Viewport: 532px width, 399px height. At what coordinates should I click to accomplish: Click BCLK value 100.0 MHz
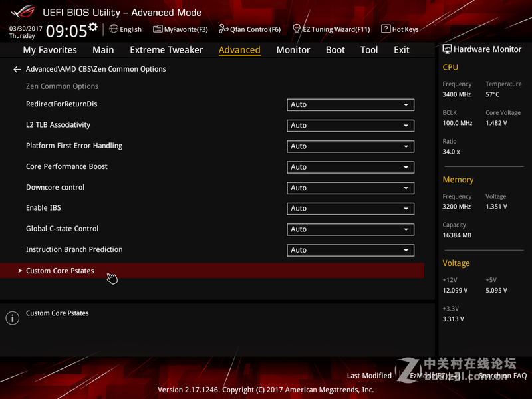coord(458,123)
